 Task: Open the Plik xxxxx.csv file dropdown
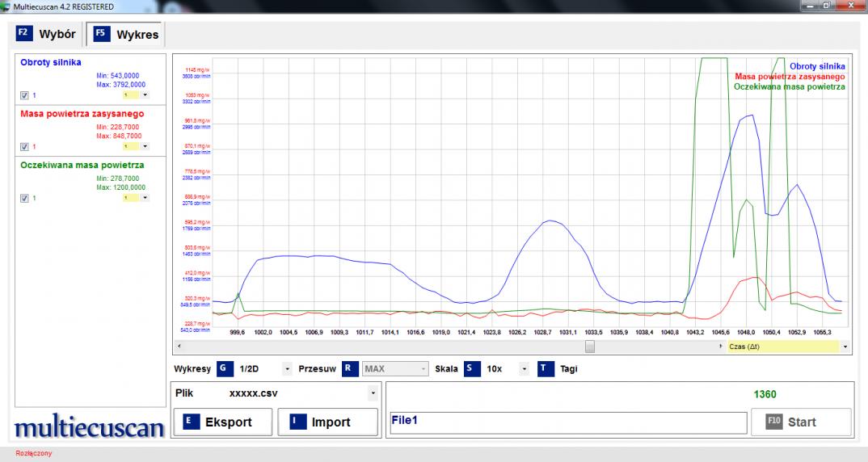click(x=373, y=393)
